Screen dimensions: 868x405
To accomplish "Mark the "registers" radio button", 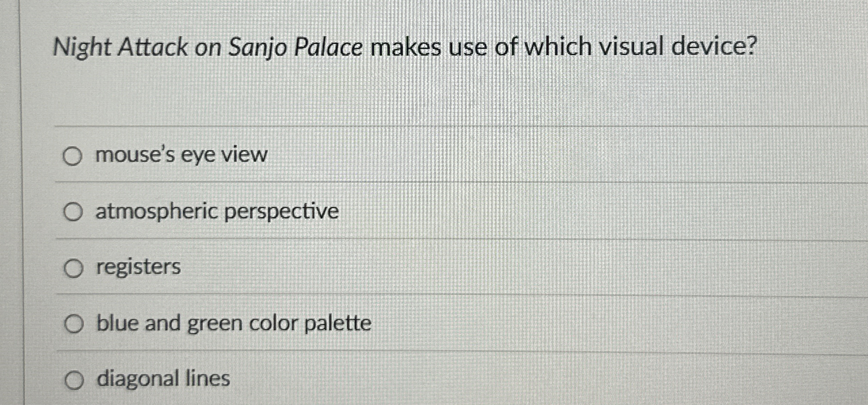I will click(73, 268).
